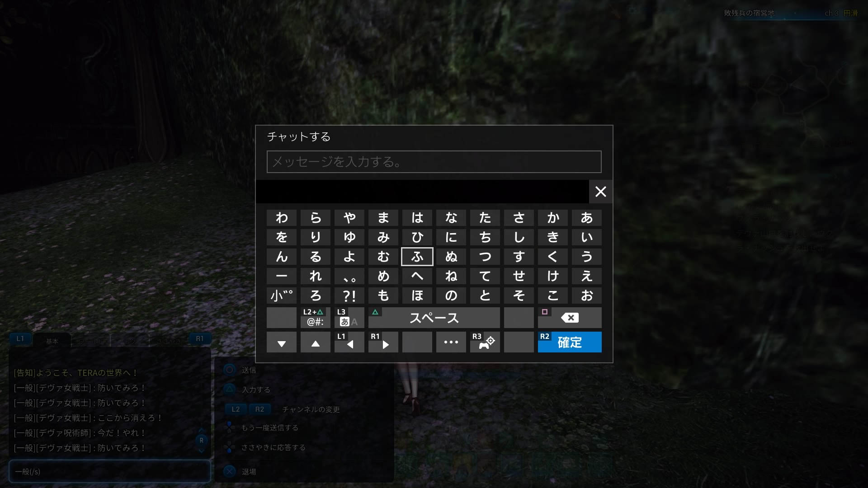Tap the こ key
Viewport: 868px width, 488px height.
[x=553, y=296]
